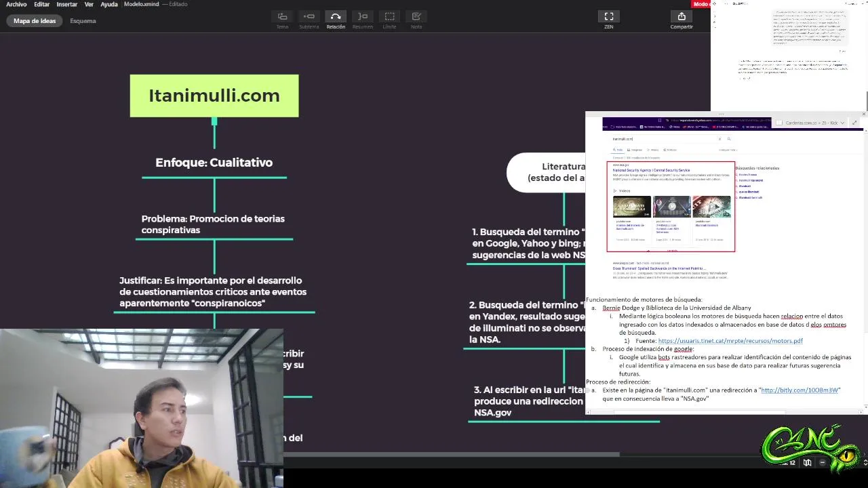Screen dimensions: 868x488
Task: Click the search field in the embedded browser
Action: point(663,139)
